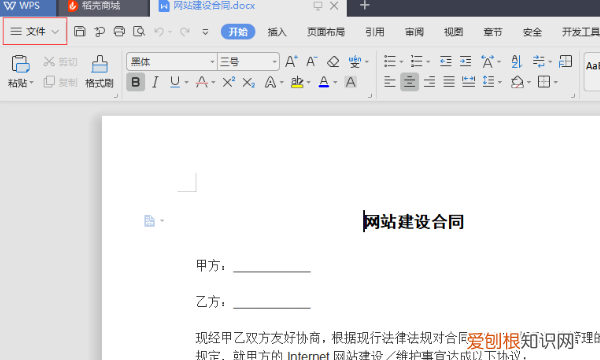Screen dimensions: 600x360
Task: Toggle center alignment
Action: click(x=409, y=81)
